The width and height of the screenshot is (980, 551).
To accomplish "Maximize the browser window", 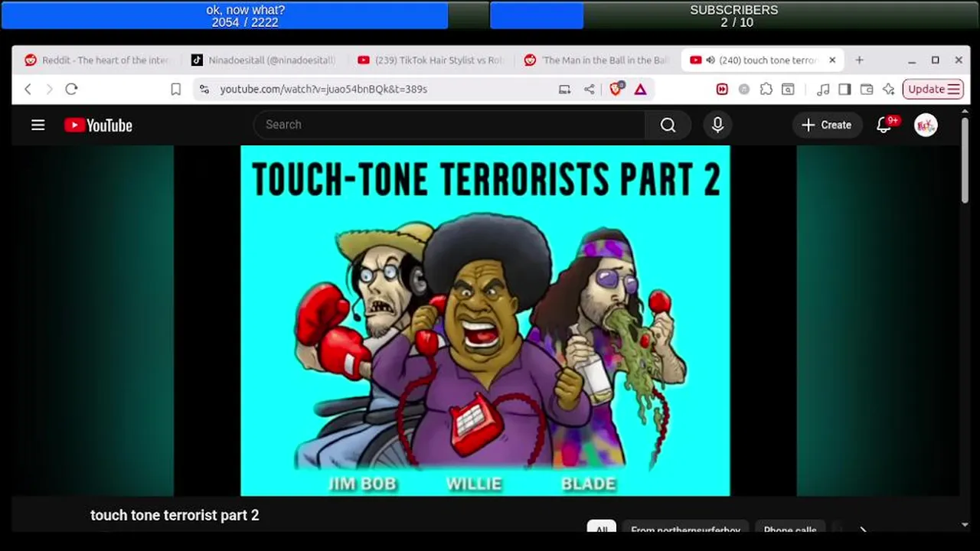I will click(935, 60).
